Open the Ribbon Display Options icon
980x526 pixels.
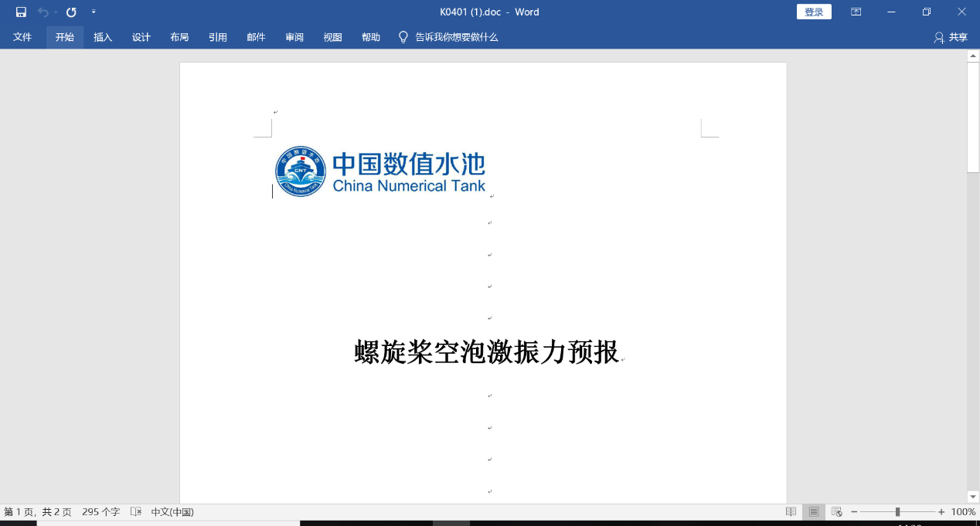point(856,12)
